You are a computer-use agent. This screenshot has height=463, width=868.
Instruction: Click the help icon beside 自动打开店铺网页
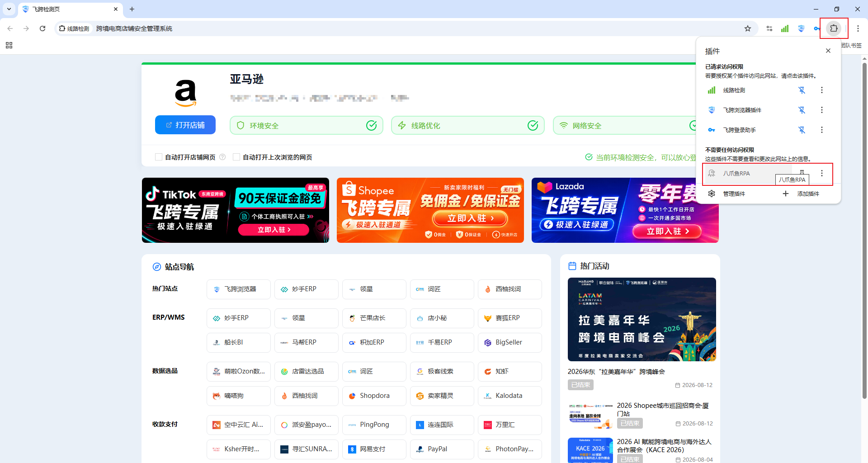pos(222,157)
